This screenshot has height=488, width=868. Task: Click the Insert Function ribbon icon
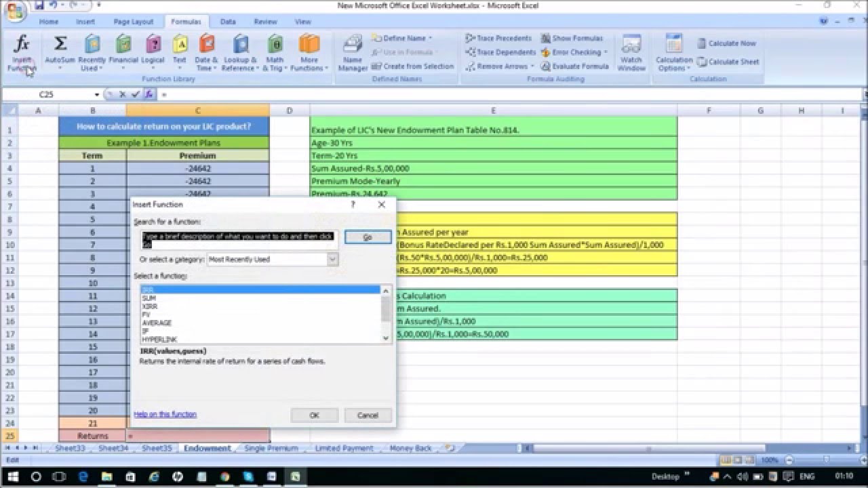pos(22,54)
